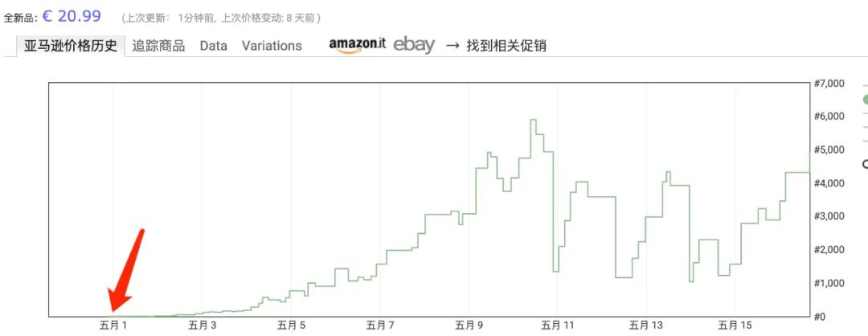Click the 上次更新 update info text
This screenshot has width=868, height=336.
(221, 17)
